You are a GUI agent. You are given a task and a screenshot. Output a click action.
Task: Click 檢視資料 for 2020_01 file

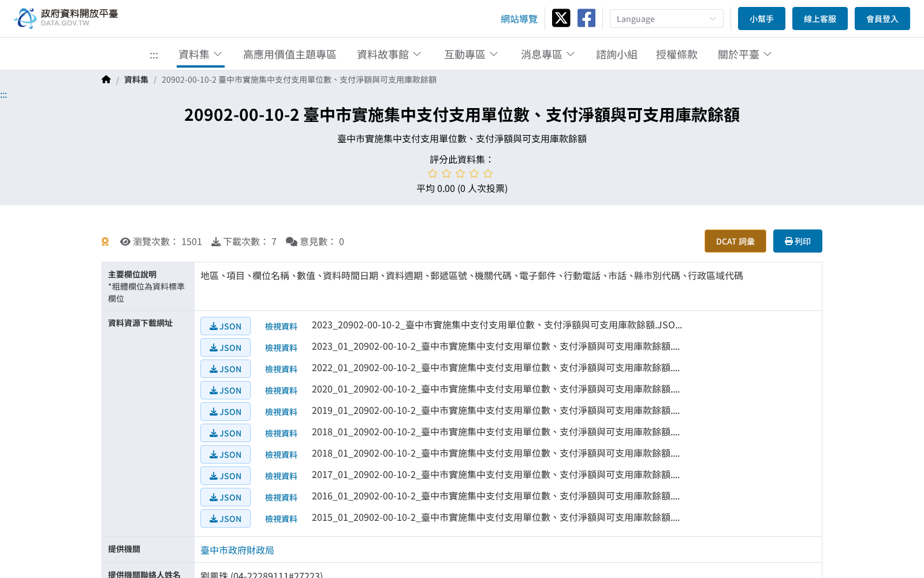pos(281,391)
